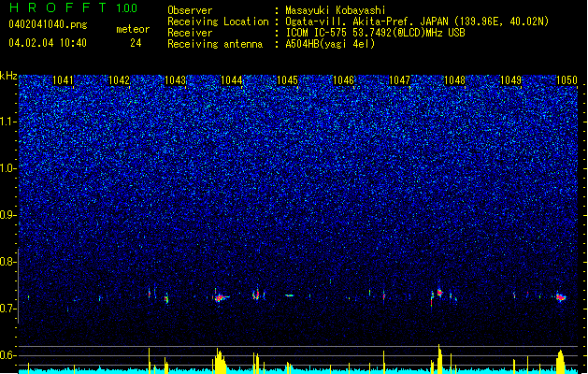The image size is (588, 374).
Task: Click the meteor echo near 1050
Action: pyautogui.click(x=561, y=297)
